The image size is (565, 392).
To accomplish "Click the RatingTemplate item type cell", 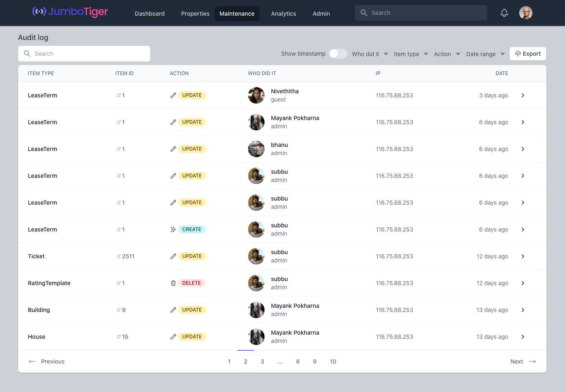I will pos(49,283).
